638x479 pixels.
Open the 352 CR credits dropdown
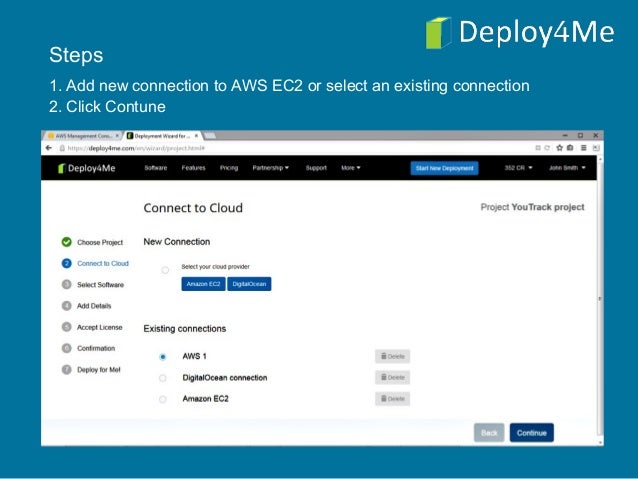(518, 168)
